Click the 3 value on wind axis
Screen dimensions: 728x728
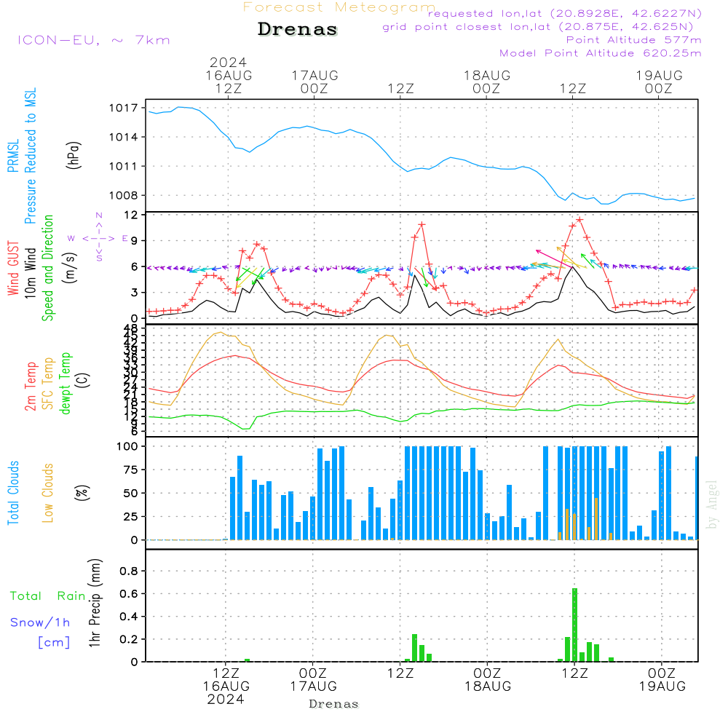(x=135, y=293)
